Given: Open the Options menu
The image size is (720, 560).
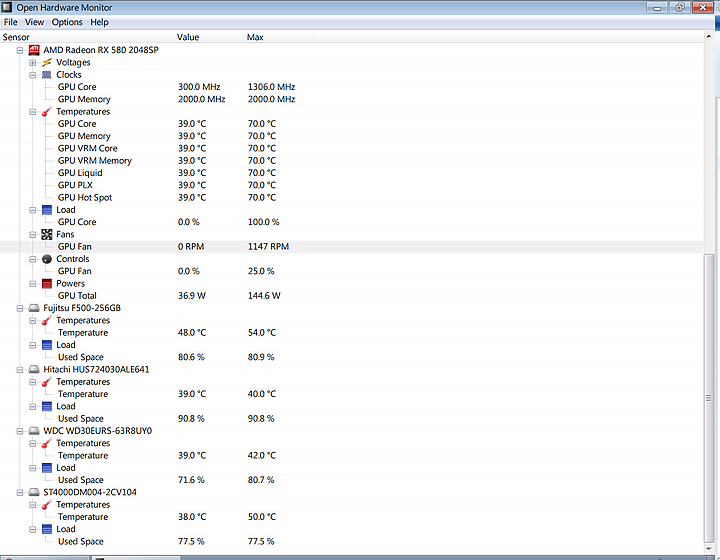Looking at the screenshot, I should point(67,22).
